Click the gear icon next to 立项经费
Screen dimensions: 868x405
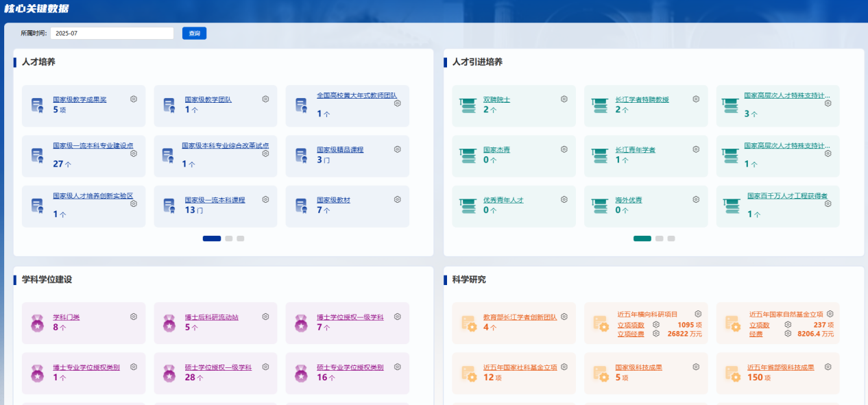(656, 334)
